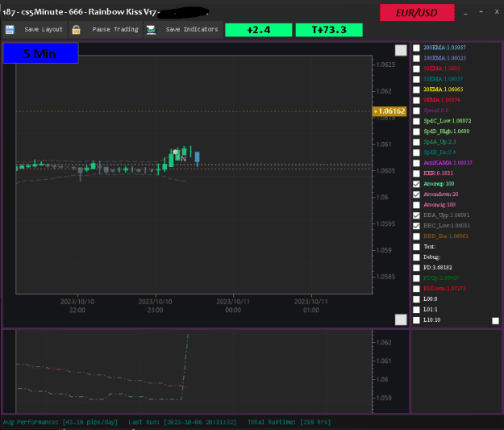Click the grey square at chart top-right
The height and width of the screenshot is (430, 504).
point(401,50)
